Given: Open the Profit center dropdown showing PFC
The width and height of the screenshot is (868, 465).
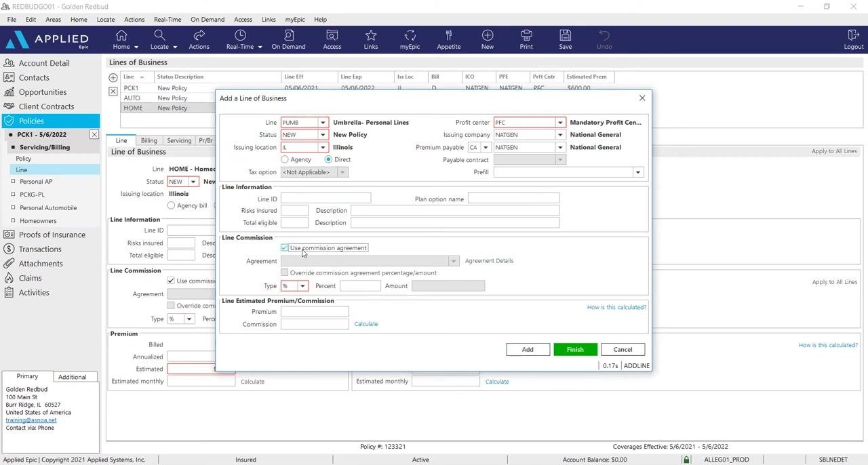Looking at the screenshot, I should coord(560,123).
